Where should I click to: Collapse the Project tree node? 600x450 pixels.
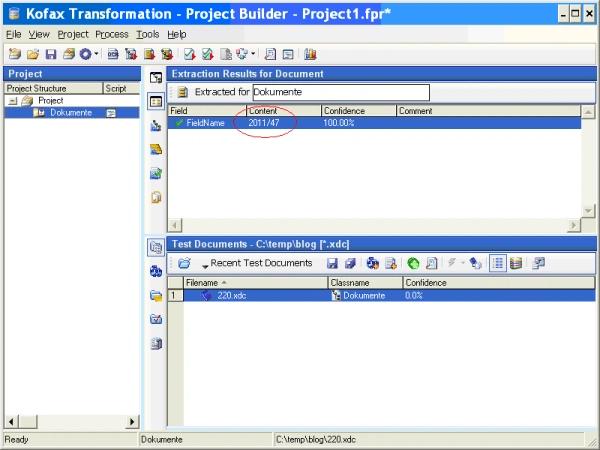11,101
